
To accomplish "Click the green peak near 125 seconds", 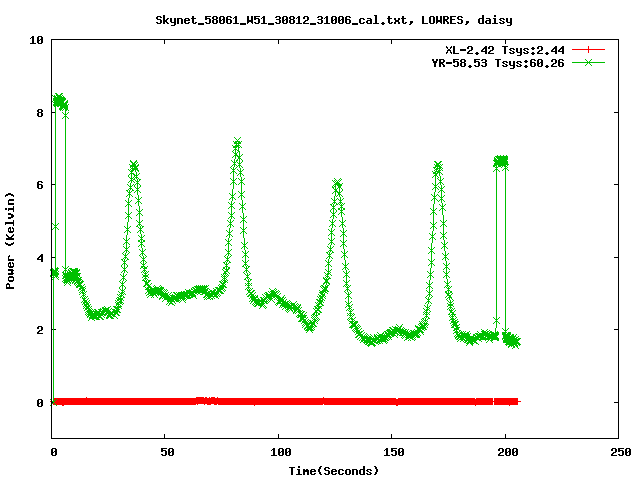I will (x=337, y=183).
